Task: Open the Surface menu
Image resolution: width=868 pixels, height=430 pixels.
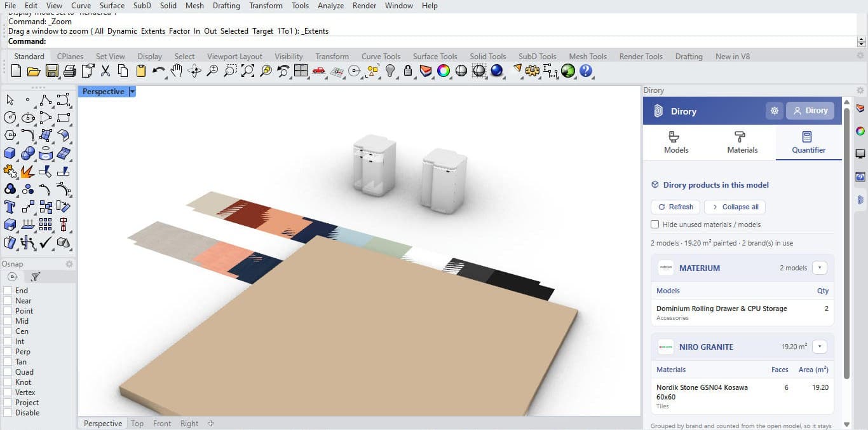Action: (x=112, y=6)
